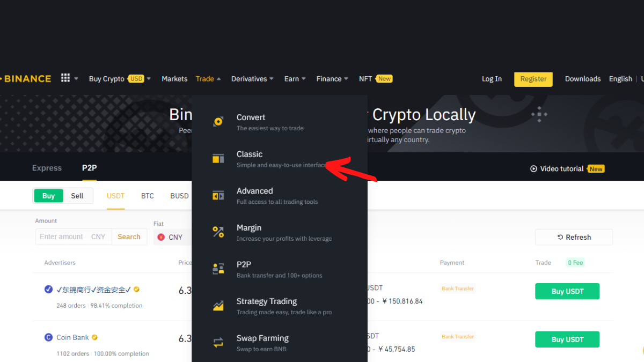
Task: Click Buy USDT for Coin Bank
Action: (x=567, y=339)
